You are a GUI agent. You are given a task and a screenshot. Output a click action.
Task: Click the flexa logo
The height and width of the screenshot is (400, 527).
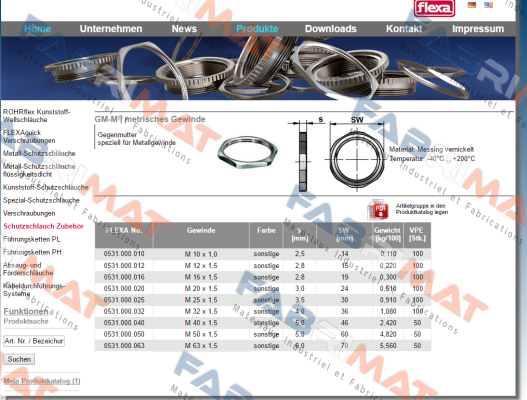[x=434, y=8]
